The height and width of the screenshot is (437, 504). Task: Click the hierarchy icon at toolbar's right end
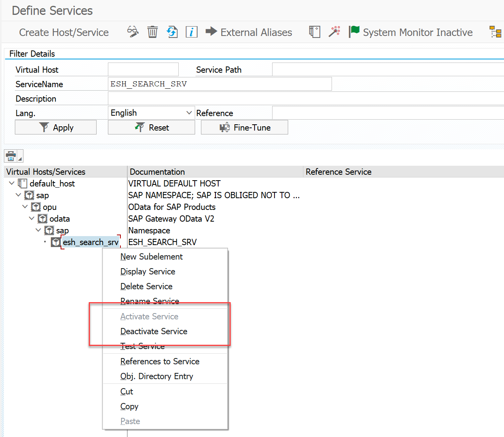[x=495, y=32]
